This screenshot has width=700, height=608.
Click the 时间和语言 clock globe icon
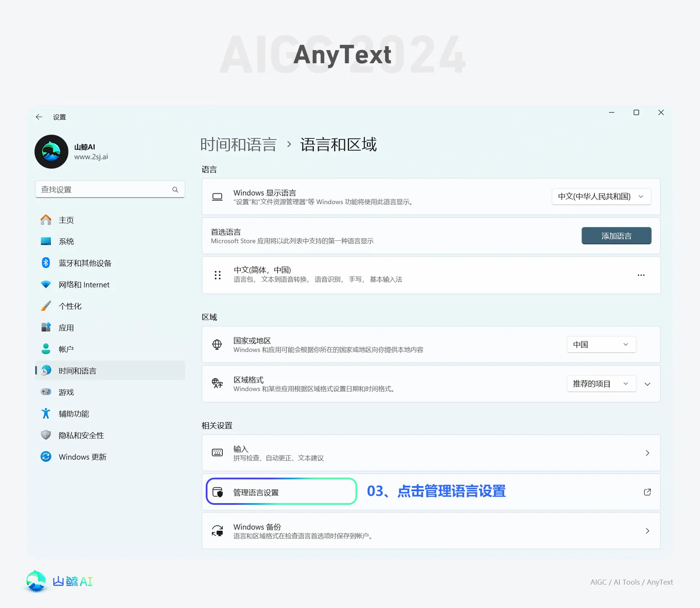click(46, 371)
